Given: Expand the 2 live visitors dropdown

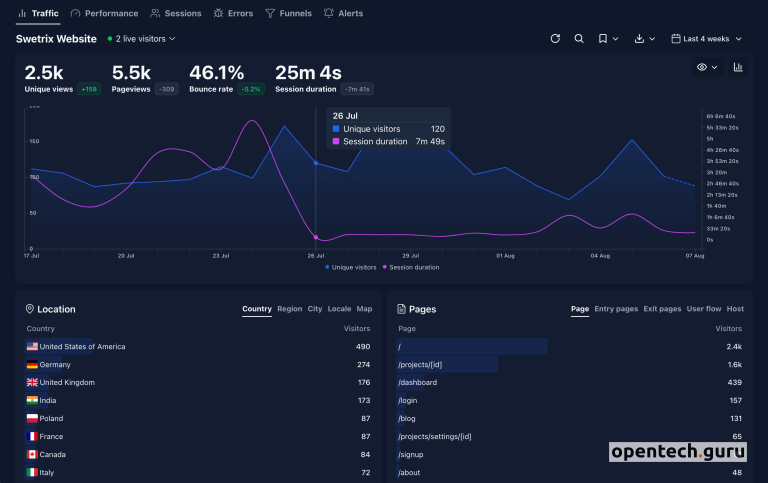Looking at the screenshot, I should [x=141, y=39].
